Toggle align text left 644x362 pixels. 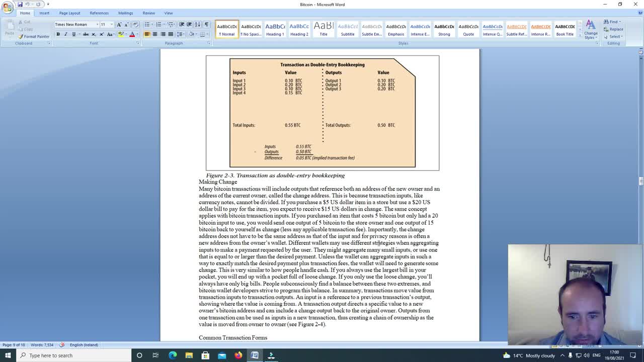point(147,34)
